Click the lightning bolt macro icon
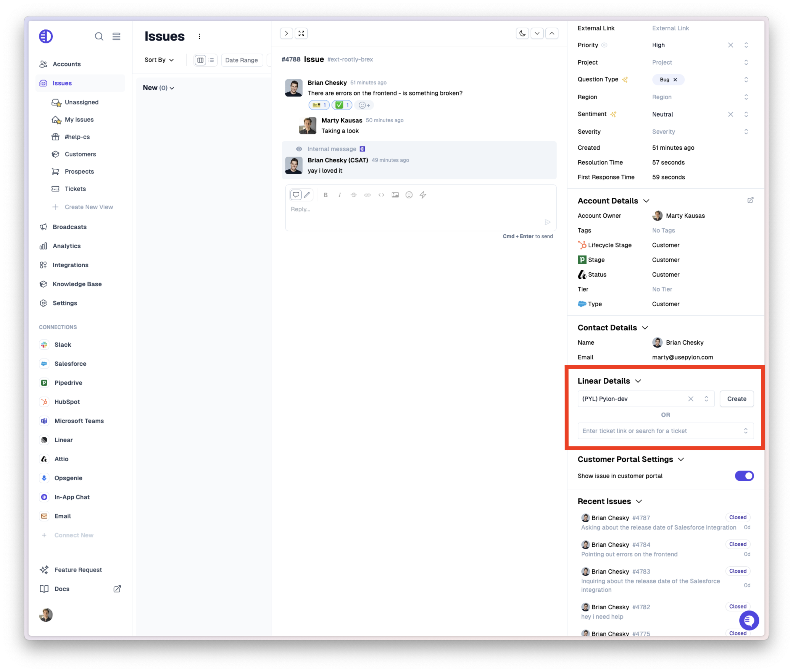Viewport: 793px width, 672px height. tap(423, 195)
